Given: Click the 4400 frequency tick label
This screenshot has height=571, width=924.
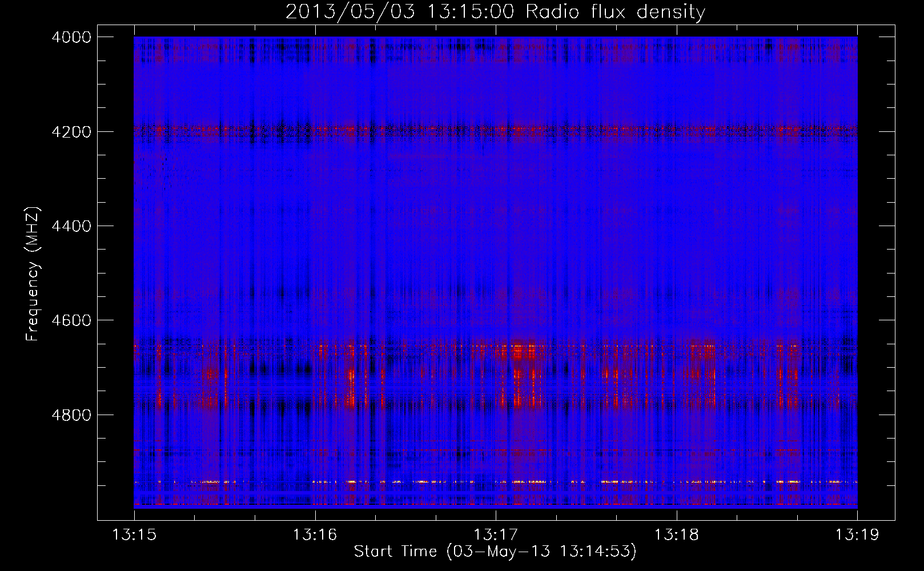Looking at the screenshot, I should click(71, 226).
